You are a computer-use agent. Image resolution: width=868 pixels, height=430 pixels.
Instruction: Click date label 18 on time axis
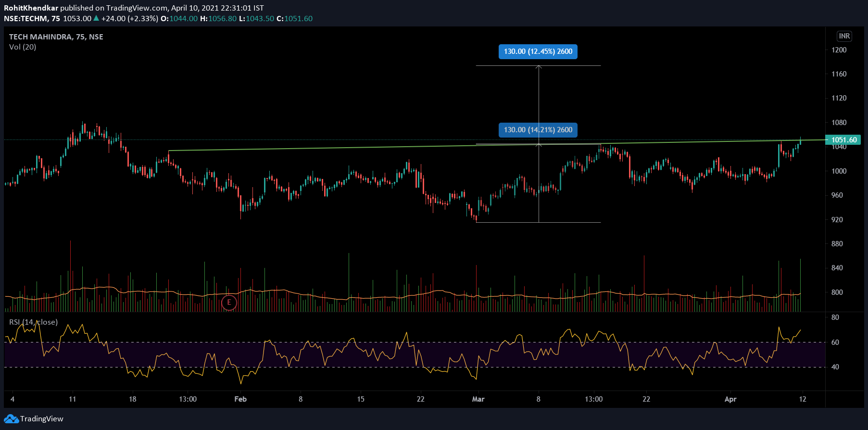click(x=133, y=399)
